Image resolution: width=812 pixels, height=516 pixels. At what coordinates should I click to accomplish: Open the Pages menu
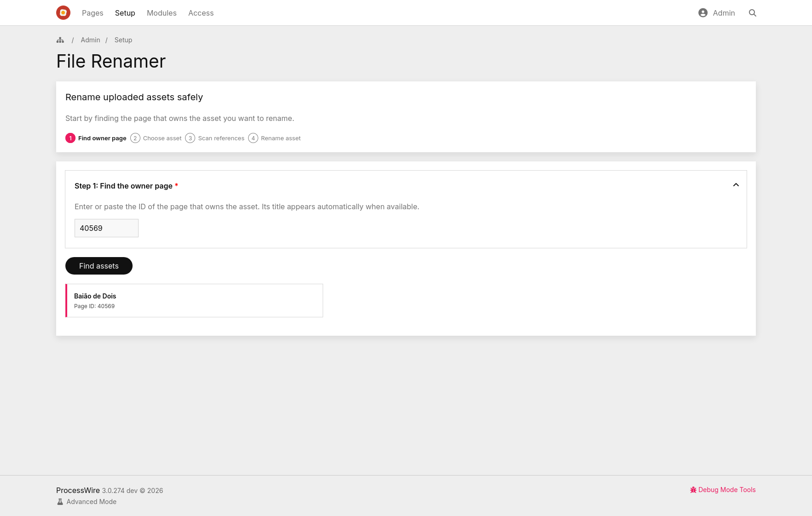point(93,13)
